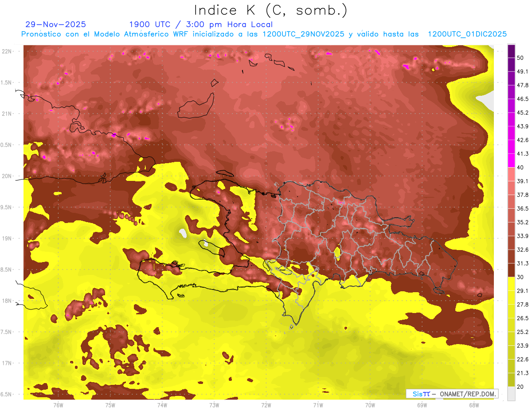The width and height of the screenshot is (532, 411).
Task: Pick the salmon swatch between 39.1 and 40
Action: click(x=511, y=174)
